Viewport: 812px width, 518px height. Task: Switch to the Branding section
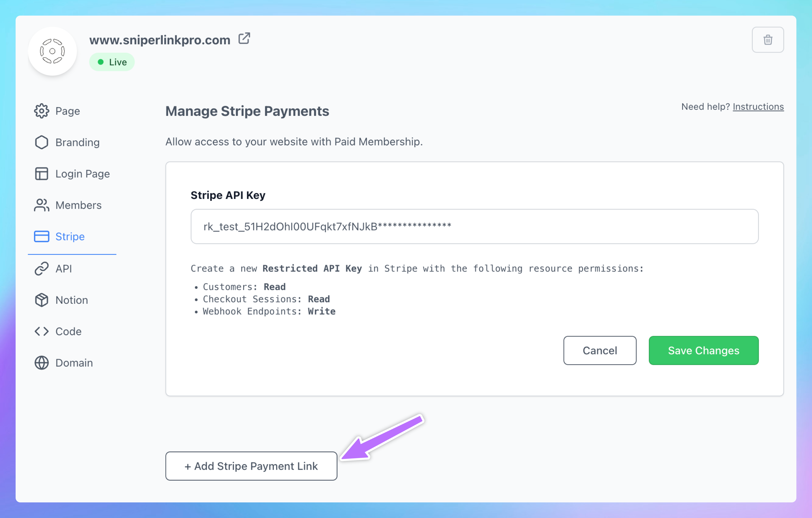tap(77, 142)
